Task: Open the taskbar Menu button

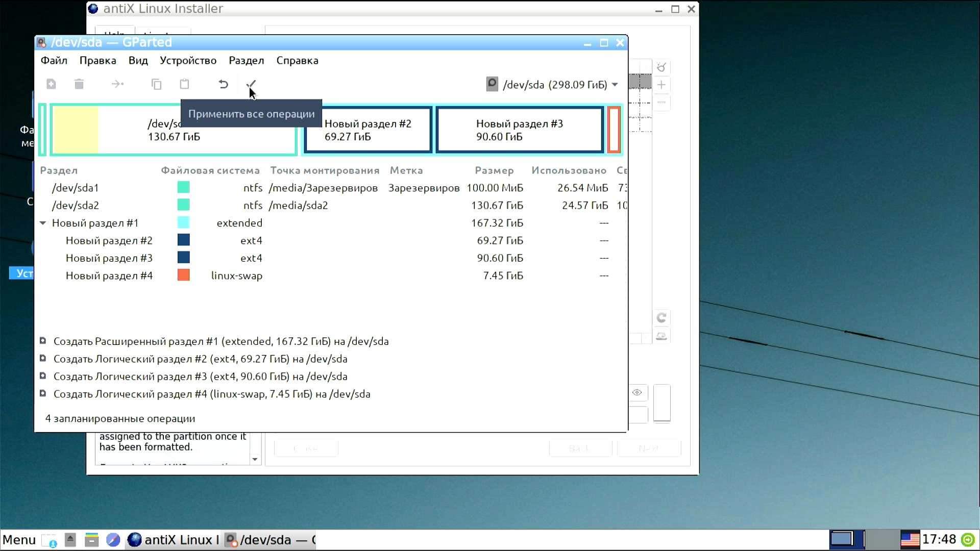Action: coord(19,540)
